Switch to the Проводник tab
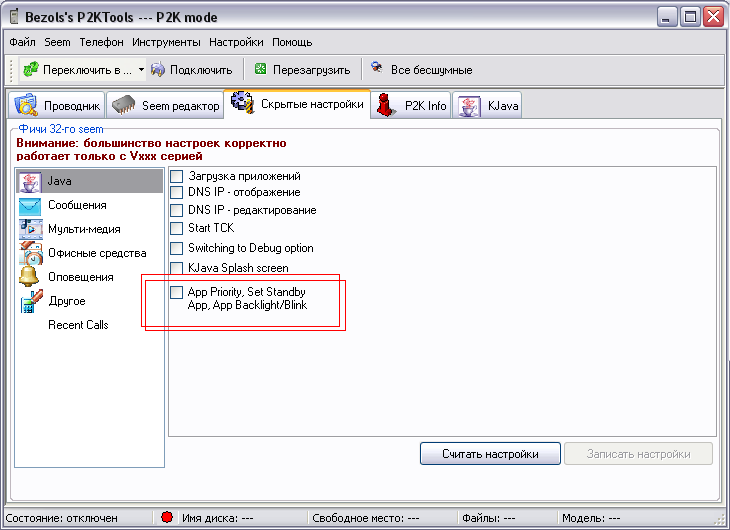 pos(57,105)
